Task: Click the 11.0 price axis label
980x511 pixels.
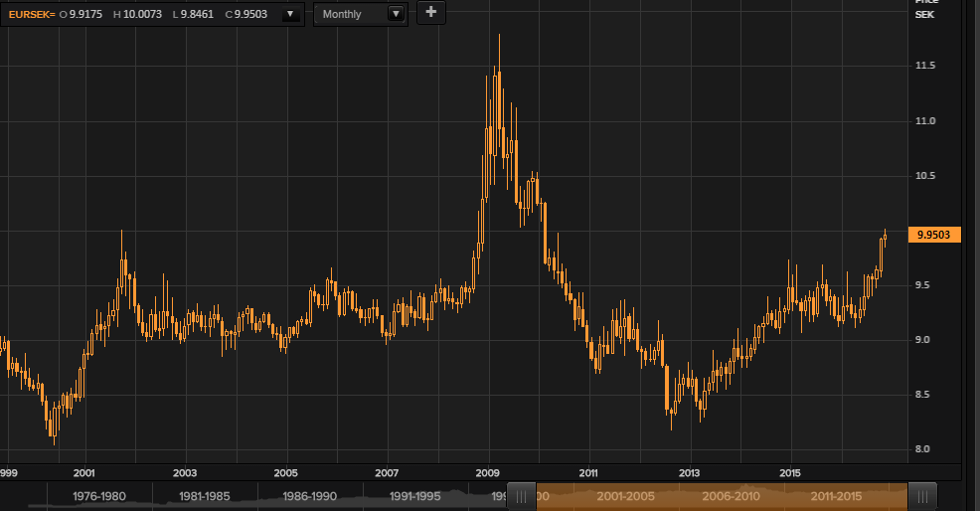Action: (x=925, y=120)
